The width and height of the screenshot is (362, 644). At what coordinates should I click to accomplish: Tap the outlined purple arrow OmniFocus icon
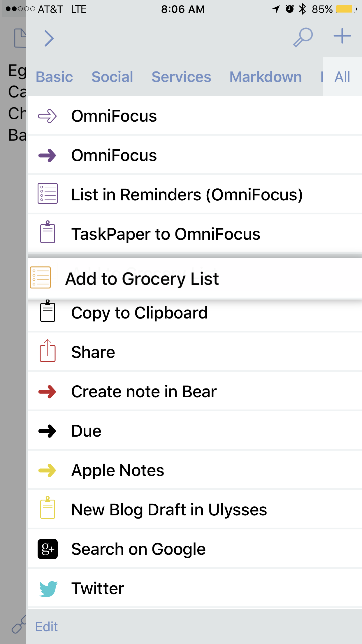click(x=48, y=116)
